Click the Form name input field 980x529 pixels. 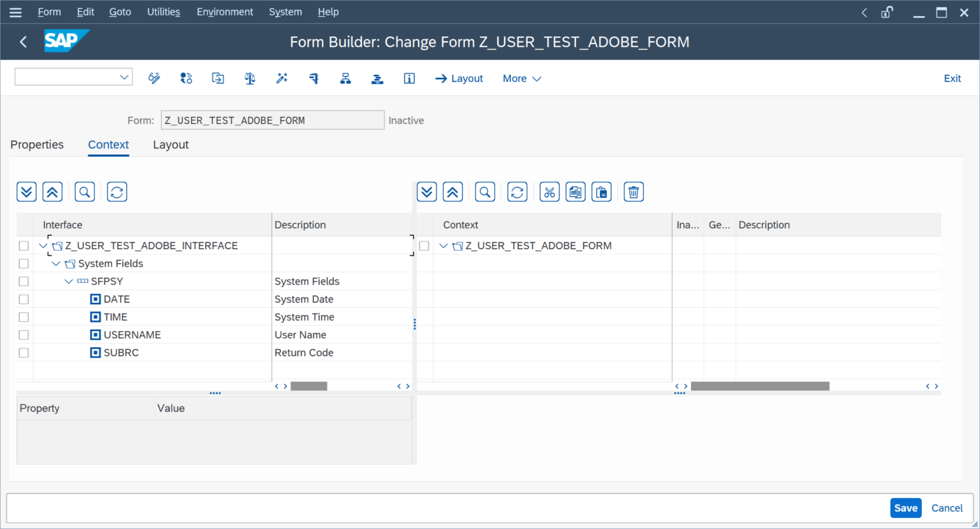(272, 120)
